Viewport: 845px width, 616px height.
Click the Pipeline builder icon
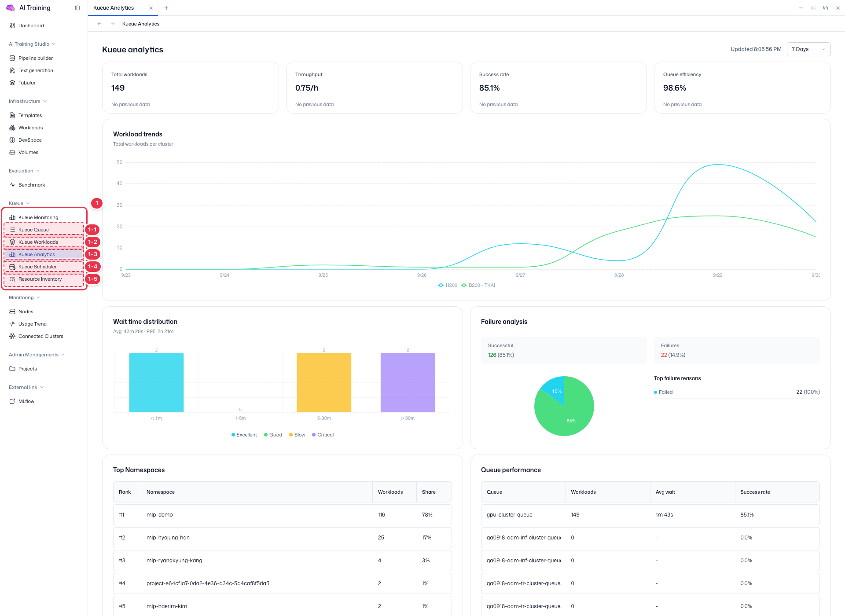click(x=12, y=58)
